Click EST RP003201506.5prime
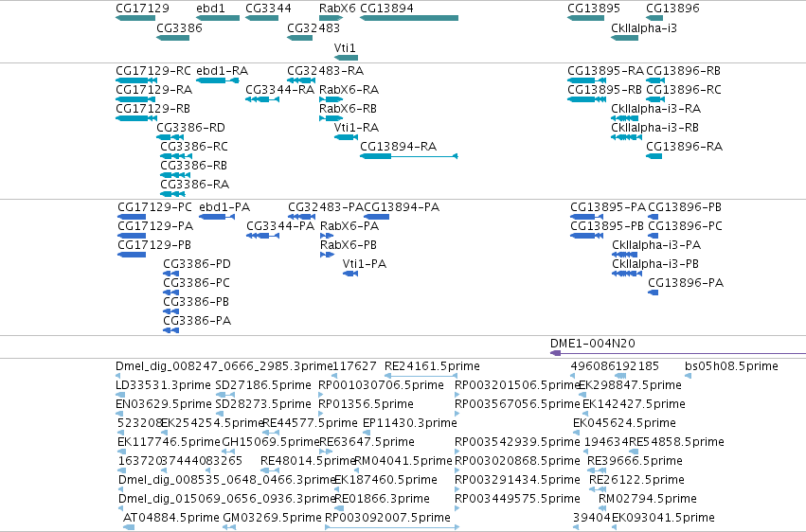 pos(457,395)
